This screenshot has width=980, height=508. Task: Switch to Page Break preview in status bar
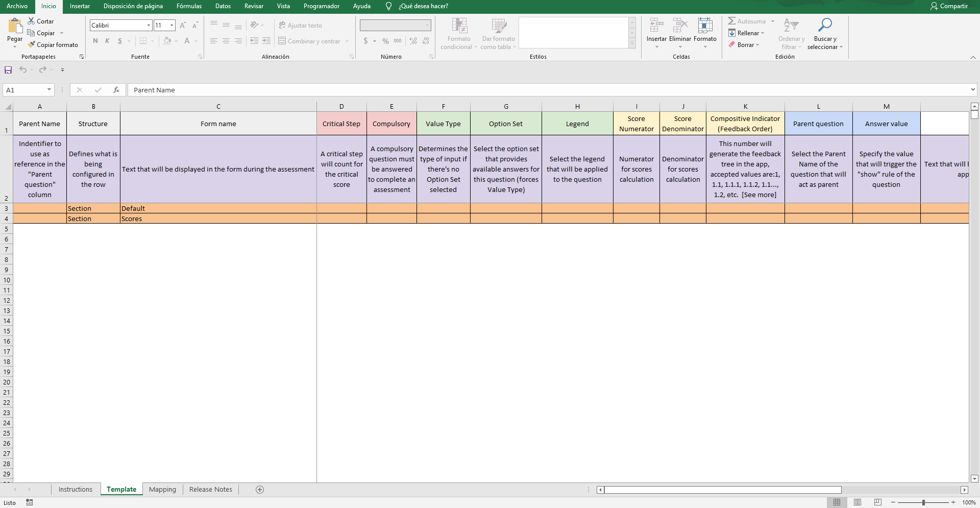pos(878,502)
